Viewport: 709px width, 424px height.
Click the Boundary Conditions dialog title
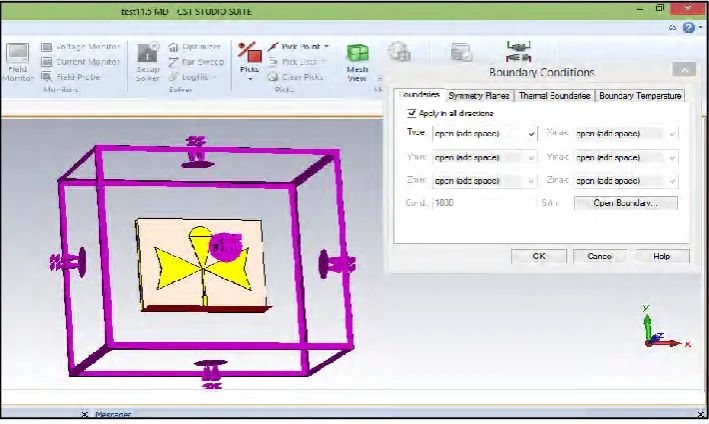tap(541, 72)
